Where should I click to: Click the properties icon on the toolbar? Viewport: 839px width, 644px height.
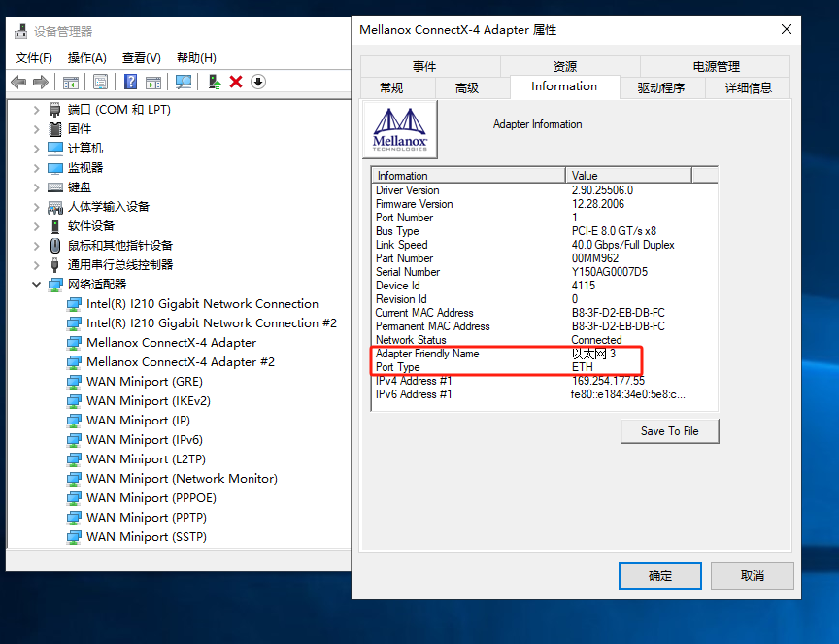click(100, 81)
